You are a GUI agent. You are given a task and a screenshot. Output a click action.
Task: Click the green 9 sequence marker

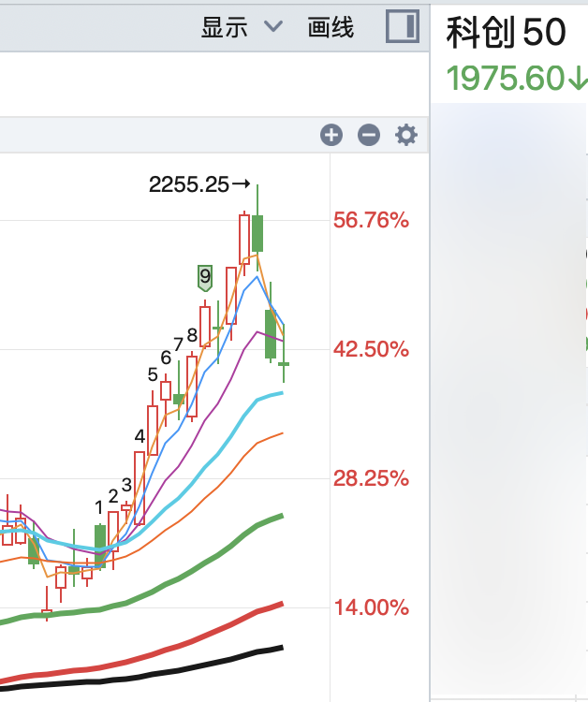pos(205,278)
